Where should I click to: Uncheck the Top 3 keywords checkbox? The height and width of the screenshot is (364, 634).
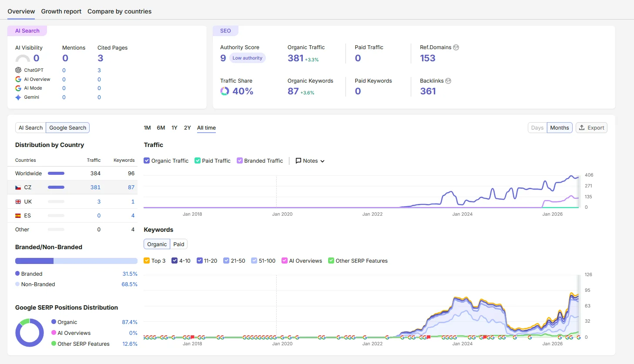[x=147, y=260]
